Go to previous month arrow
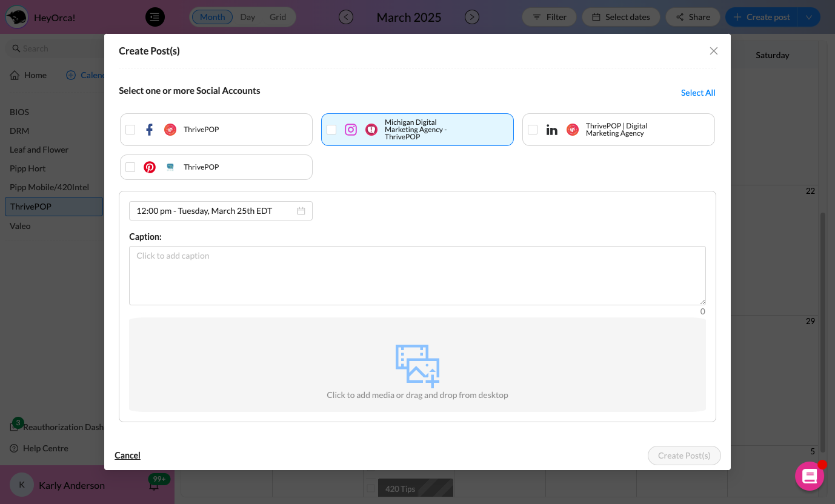The image size is (835, 504). 346,17
